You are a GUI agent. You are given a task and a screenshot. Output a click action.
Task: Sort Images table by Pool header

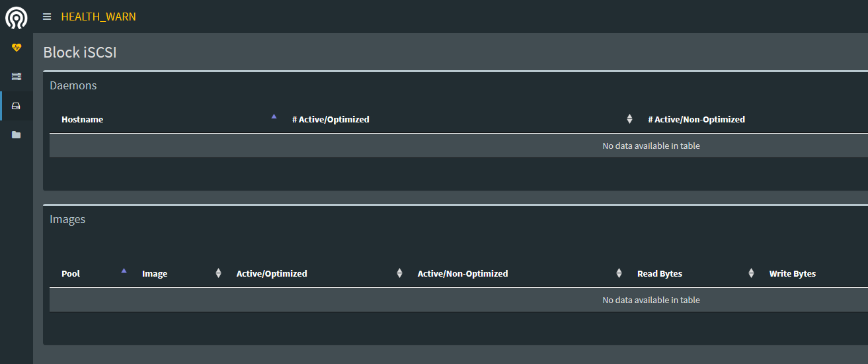tap(71, 274)
